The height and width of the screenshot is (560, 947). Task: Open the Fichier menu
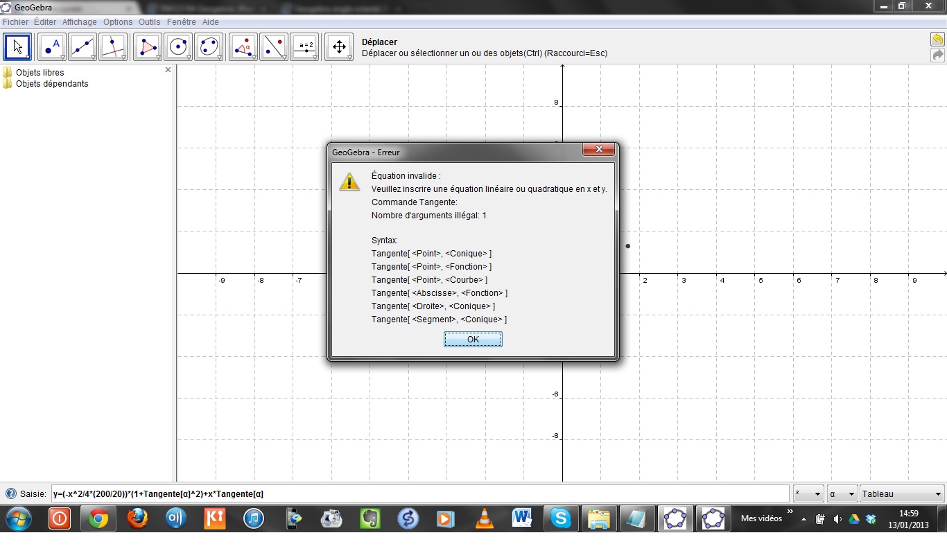click(x=16, y=22)
